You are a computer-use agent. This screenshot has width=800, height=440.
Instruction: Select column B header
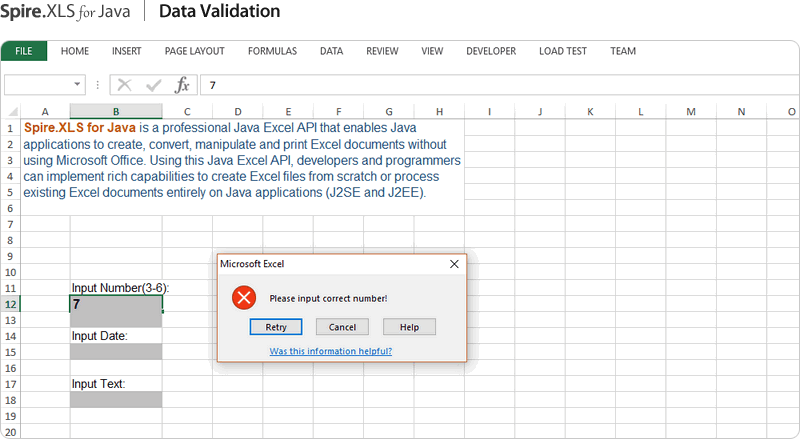pos(116,111)
